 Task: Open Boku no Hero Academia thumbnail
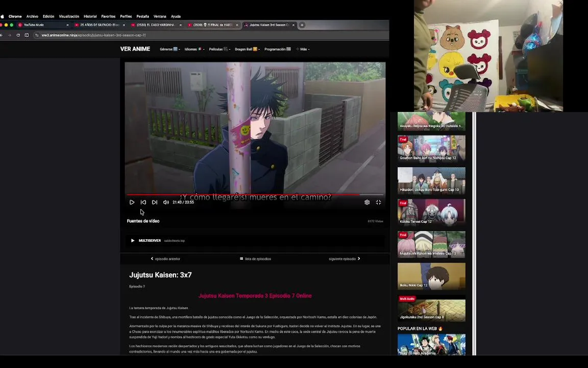click(431, 344)
